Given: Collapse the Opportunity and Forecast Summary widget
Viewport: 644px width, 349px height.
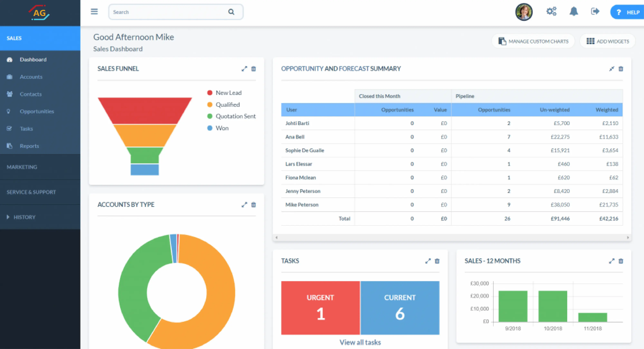Looking at the screenshot, I should 611,69.
